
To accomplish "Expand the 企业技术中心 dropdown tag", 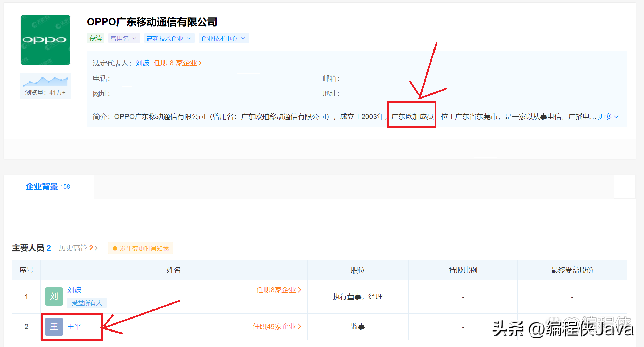I will 223,38.
